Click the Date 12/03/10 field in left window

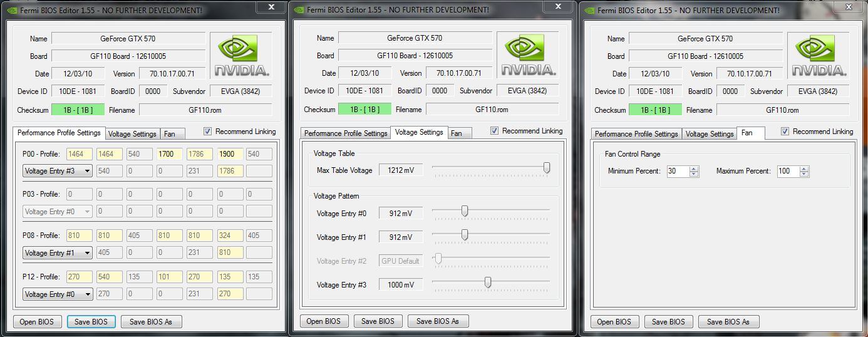[78, 74]
